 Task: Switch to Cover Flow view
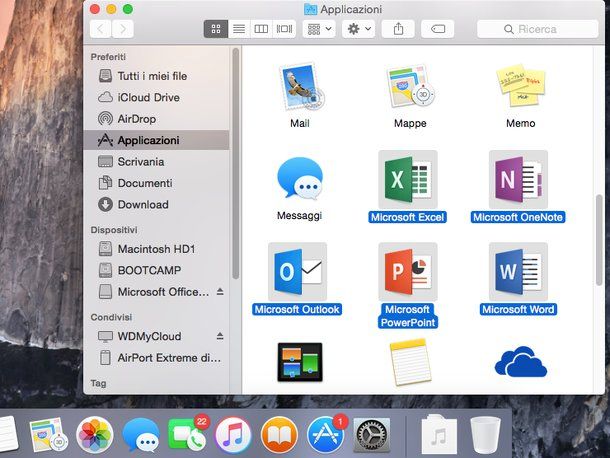point(284,29)
